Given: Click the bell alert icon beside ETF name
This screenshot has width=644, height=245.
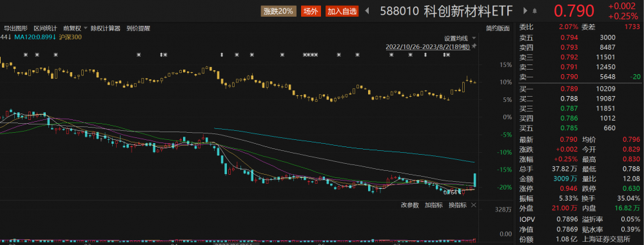Looking at the screenshot, I should [535, 12].
